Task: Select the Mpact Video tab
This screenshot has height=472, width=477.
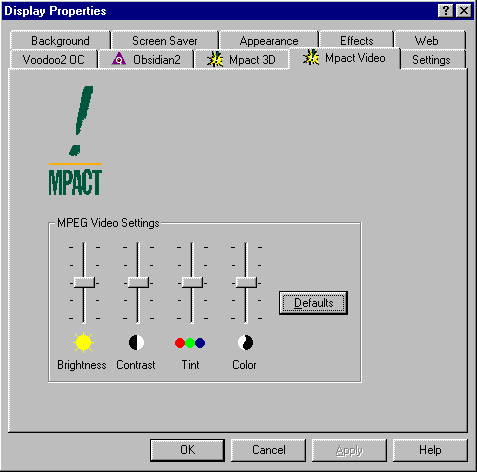Action: pos(345,58)
